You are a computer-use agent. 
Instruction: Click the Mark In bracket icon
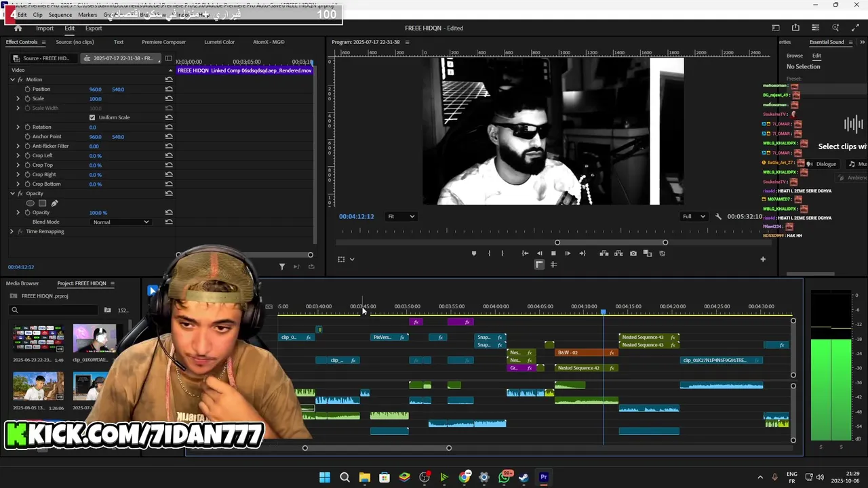tap(489, 253)
